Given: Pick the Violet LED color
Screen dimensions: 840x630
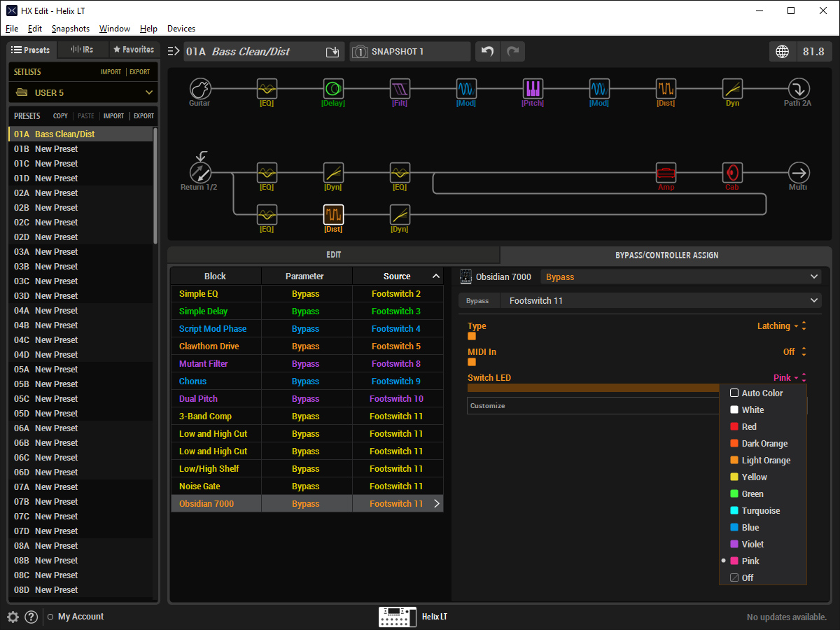Looking at the screenshot, I should 763,545.
